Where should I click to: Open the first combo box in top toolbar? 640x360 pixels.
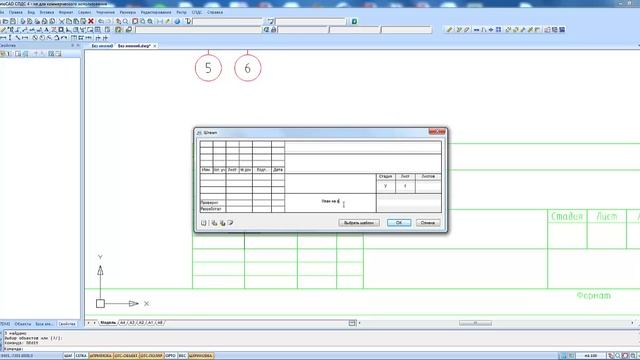pyautogui.click(x=227, y=21)
